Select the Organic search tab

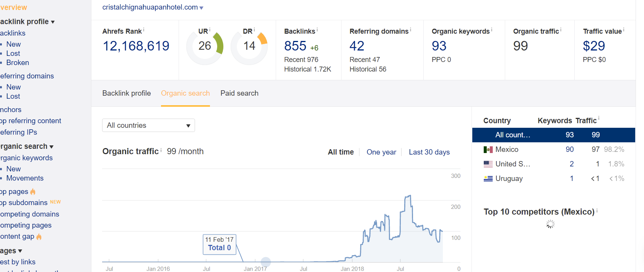[x=185, y=93]
